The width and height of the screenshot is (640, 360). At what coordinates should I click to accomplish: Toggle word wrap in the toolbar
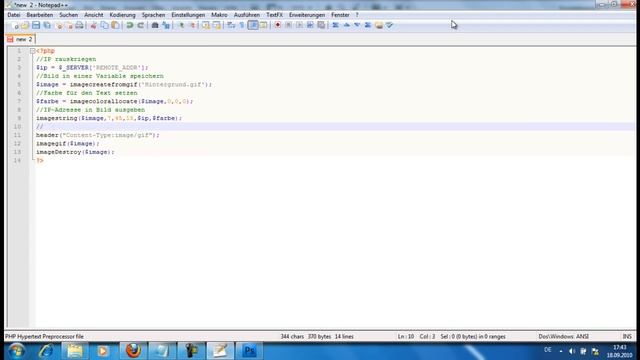231,25
